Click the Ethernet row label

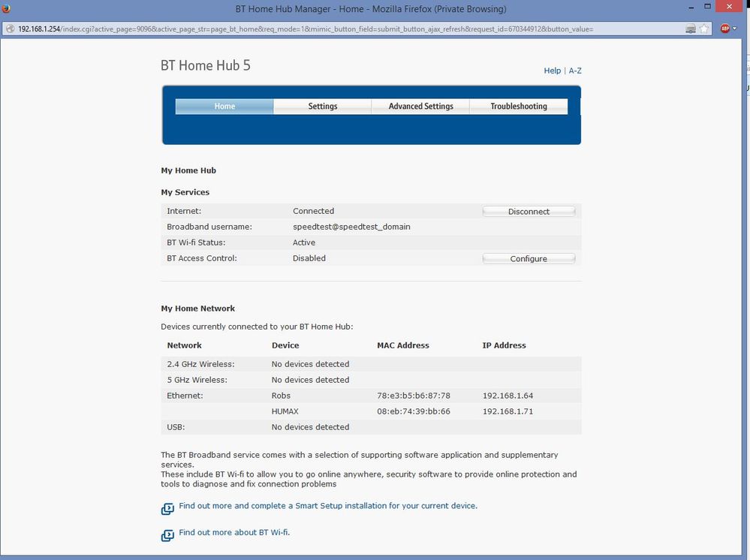pos(185,396)
